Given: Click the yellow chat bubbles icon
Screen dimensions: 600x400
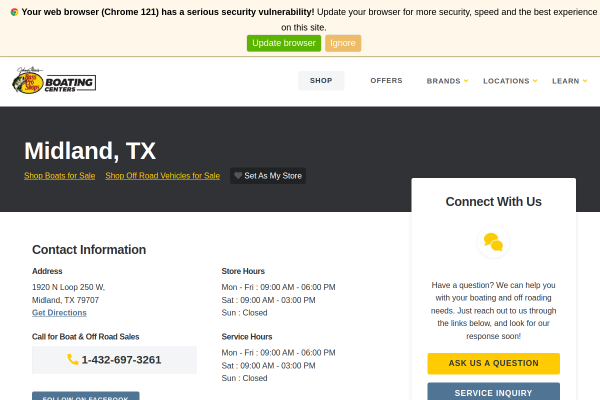Looking at the screenshot, I should coord(493,242).
